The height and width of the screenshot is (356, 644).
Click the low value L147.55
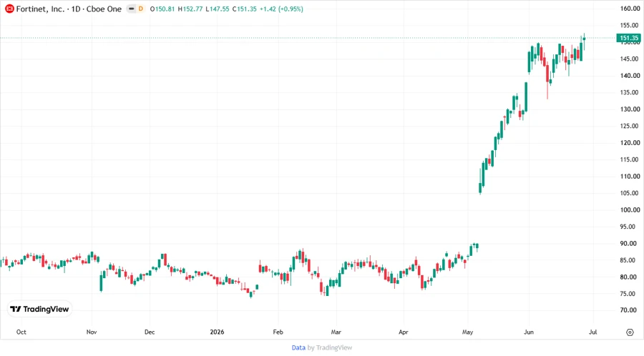coord(218,9)
